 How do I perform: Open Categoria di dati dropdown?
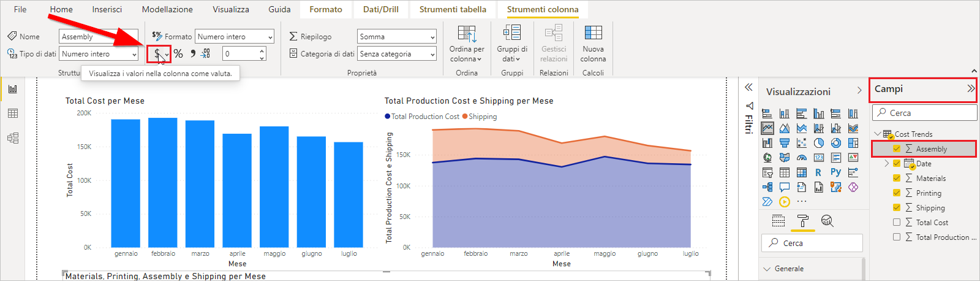tap(397, 54)
